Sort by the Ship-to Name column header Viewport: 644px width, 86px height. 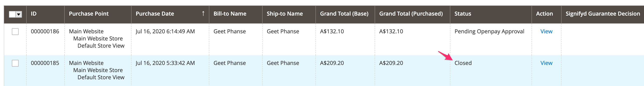pos(285,14)
